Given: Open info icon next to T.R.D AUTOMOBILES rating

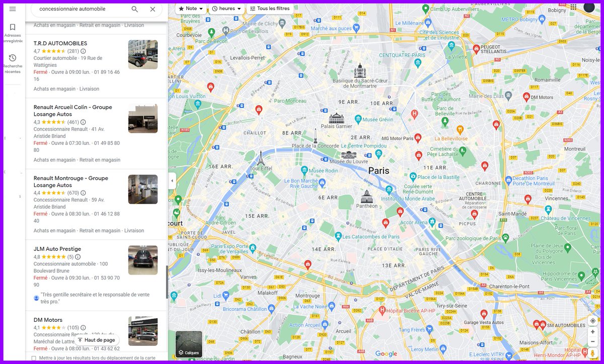Looking at the screenshot, I should tap(83, 51).
